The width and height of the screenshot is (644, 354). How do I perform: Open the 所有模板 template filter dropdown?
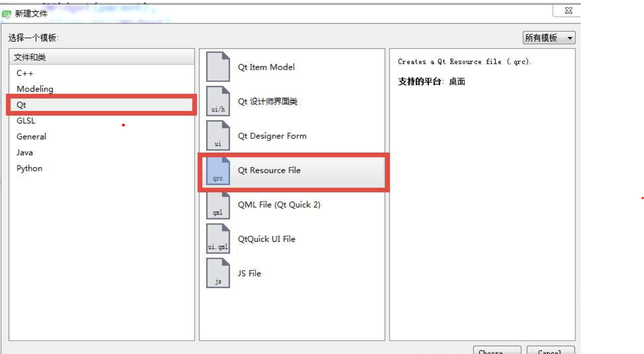pos(549,38)
